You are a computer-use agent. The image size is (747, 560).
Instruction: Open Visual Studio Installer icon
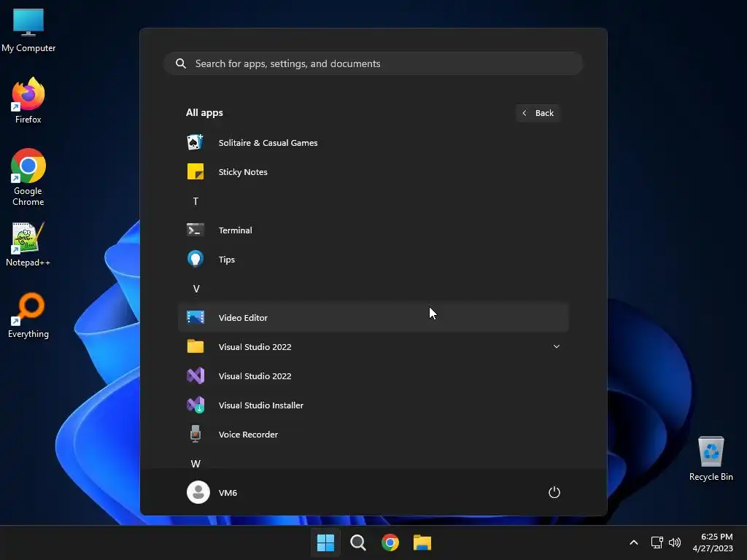tap(196, 405)
